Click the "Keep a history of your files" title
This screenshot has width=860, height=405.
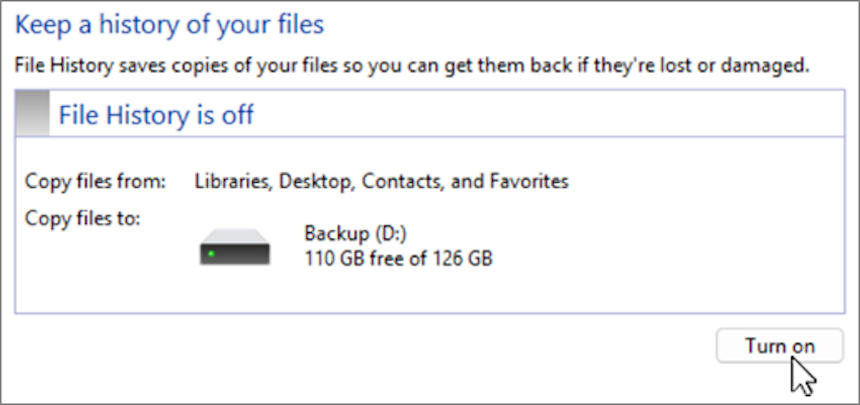click(169, 25)
